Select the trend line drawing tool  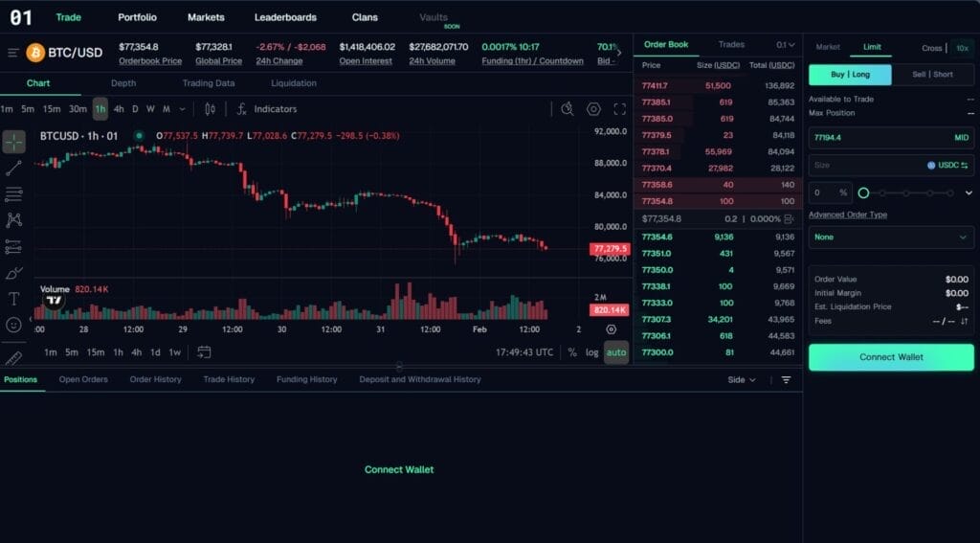point(13,168)
